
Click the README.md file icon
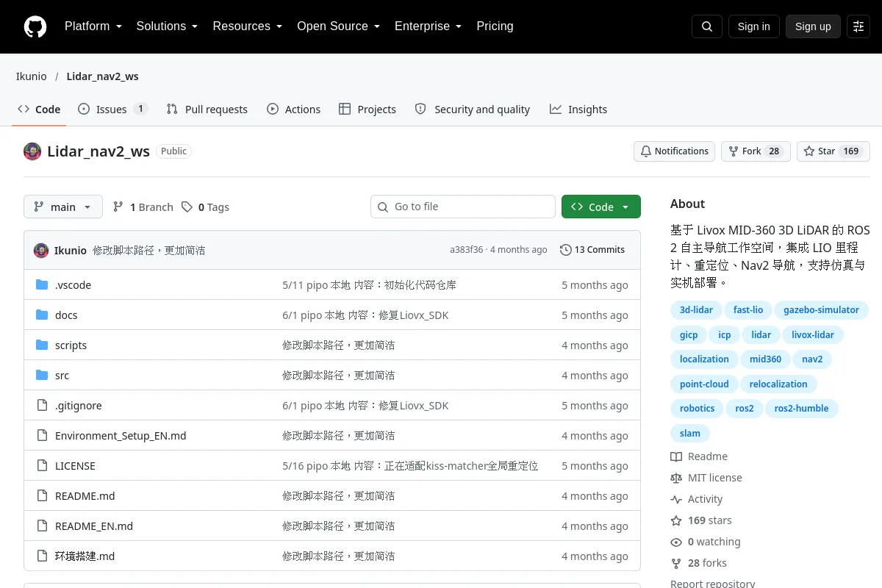point(42,495)
